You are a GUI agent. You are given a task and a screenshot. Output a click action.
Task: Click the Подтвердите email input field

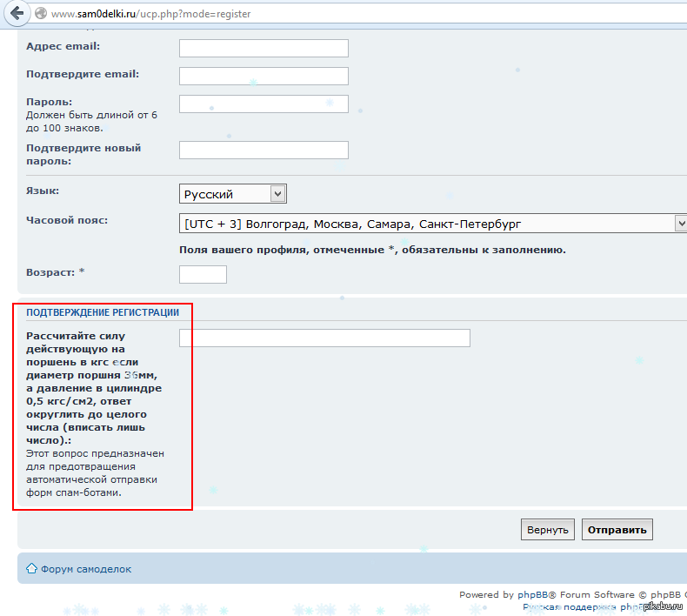[263, 76]
